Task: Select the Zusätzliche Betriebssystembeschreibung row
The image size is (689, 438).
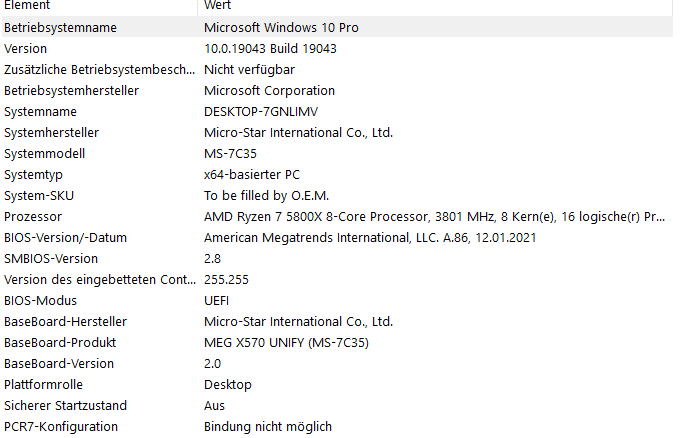Action: point(337,69)
